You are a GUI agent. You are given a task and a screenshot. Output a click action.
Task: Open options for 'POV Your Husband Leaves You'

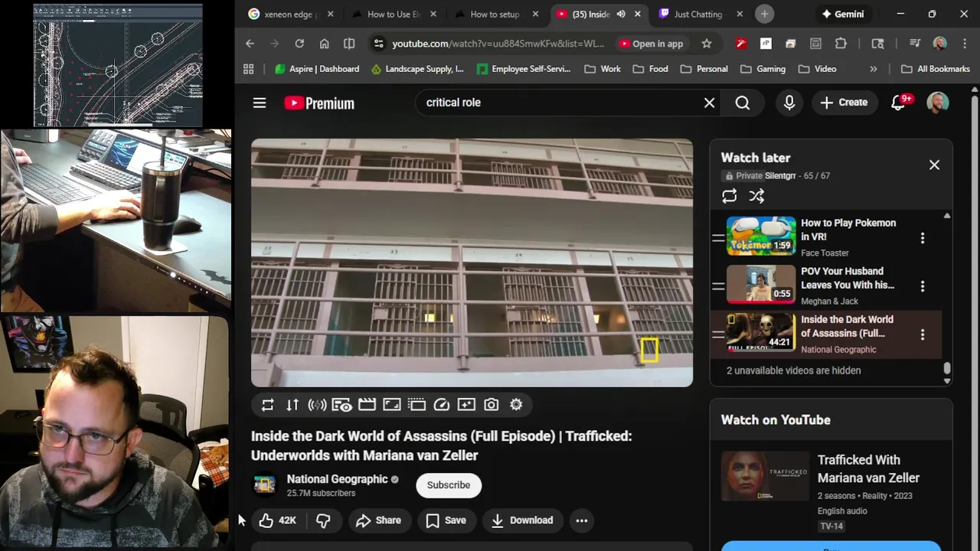pyautogui.click(x=923, y=286)
